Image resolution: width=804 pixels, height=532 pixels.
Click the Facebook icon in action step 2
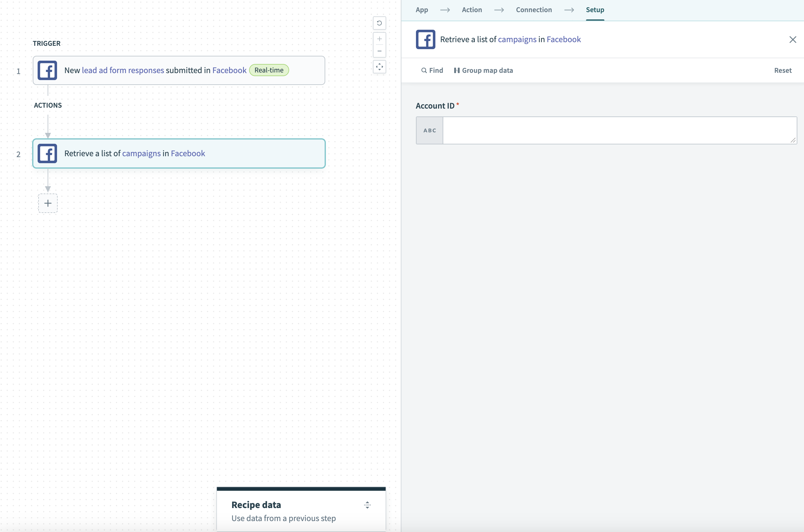[47, 153]
